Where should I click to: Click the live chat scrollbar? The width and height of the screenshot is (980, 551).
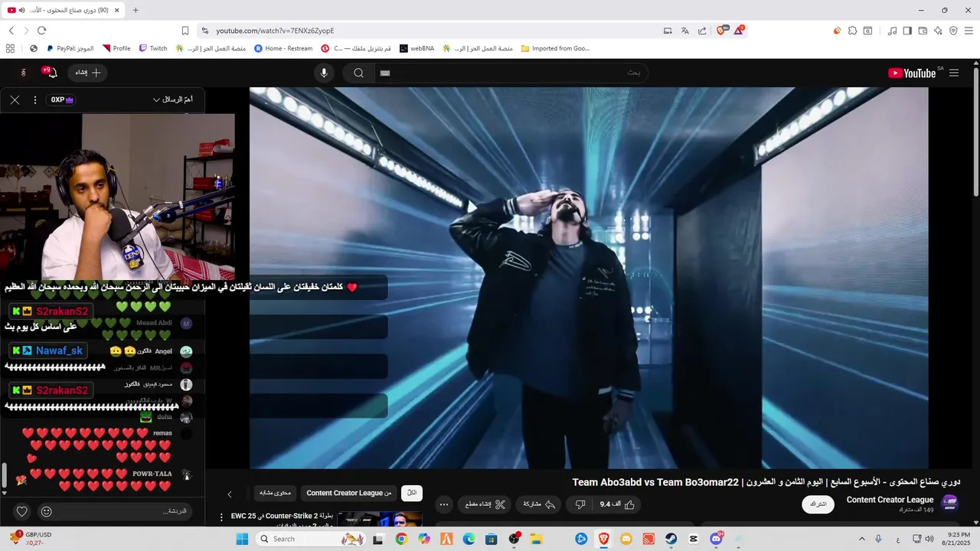click(x=4, y=476)
